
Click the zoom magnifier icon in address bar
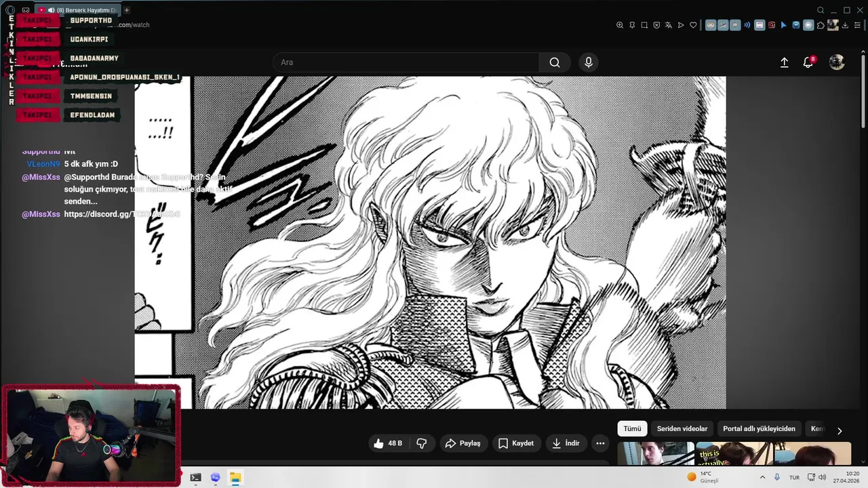pos(620,25)
